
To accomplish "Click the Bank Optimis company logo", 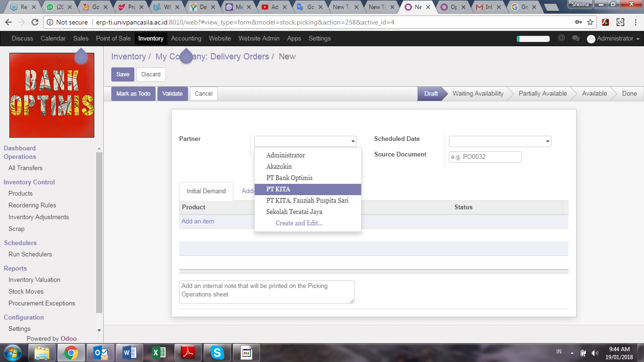I will [52, 95].
